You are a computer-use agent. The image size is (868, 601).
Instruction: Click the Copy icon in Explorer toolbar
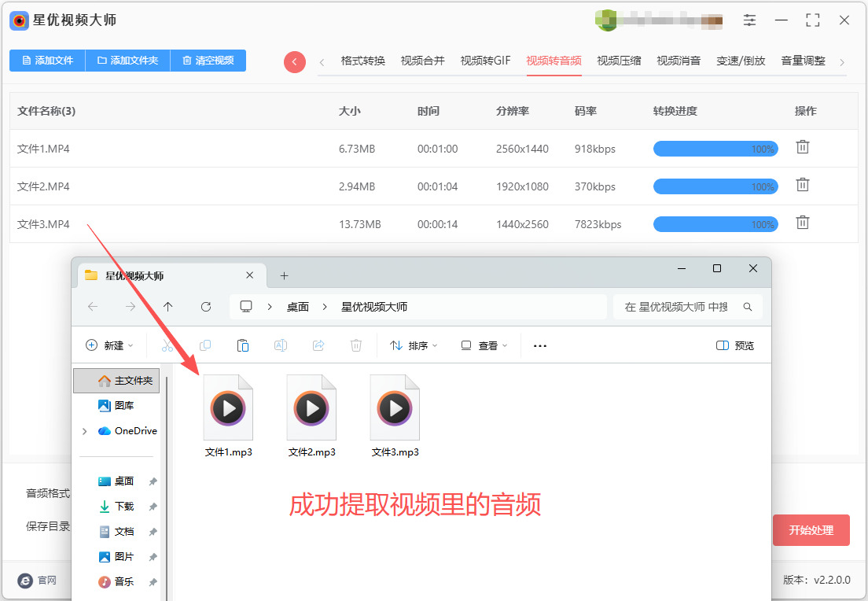tap(205, 345)
